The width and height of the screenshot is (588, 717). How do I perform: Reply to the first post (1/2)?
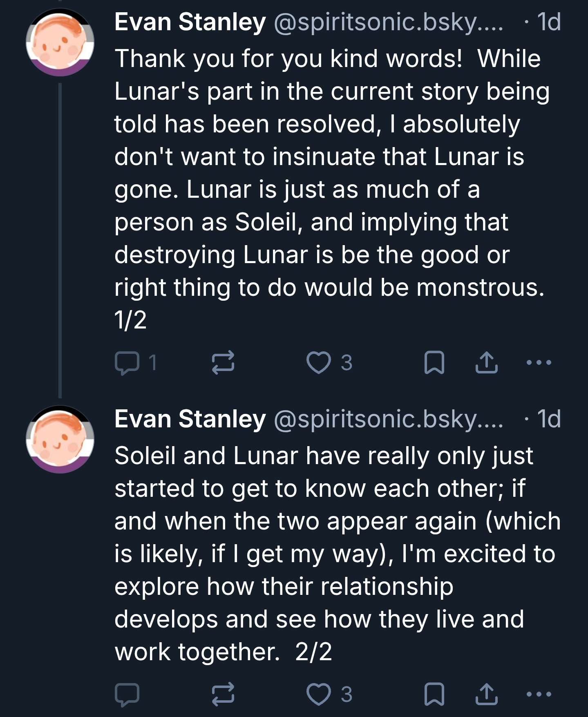click(127, 362)
